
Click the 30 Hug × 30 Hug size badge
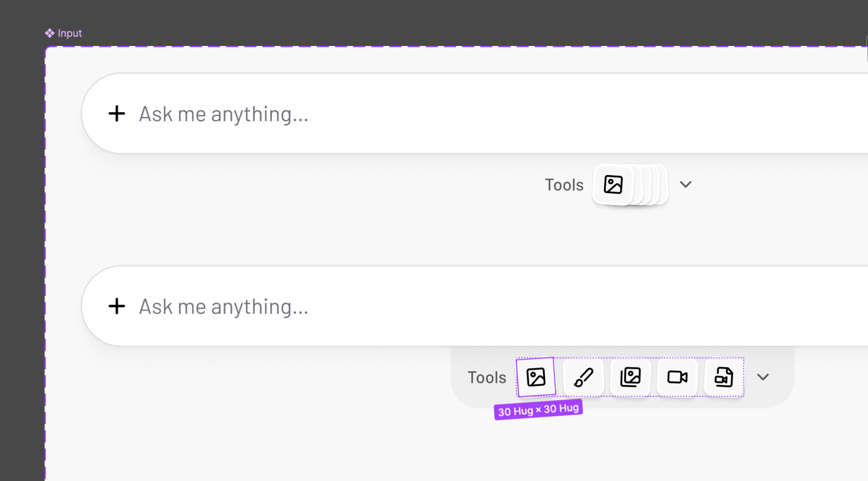coord(538,409)
